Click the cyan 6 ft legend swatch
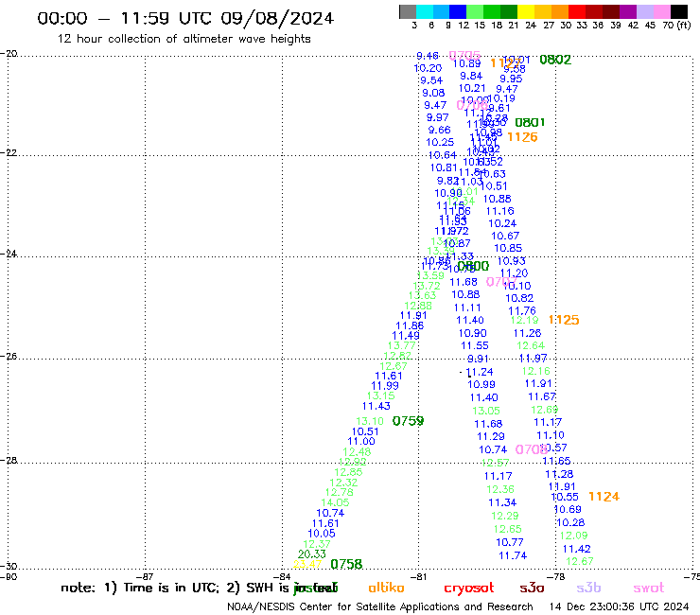This screenshot has height=615, width=700. pos(425,11)
